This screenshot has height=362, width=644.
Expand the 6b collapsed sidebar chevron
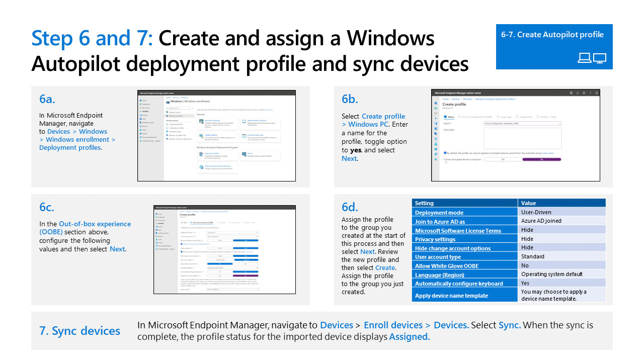437,98
